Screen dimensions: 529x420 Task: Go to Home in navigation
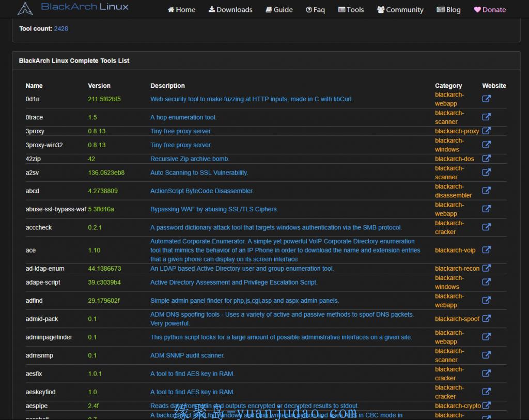click(x=181, y=9)
